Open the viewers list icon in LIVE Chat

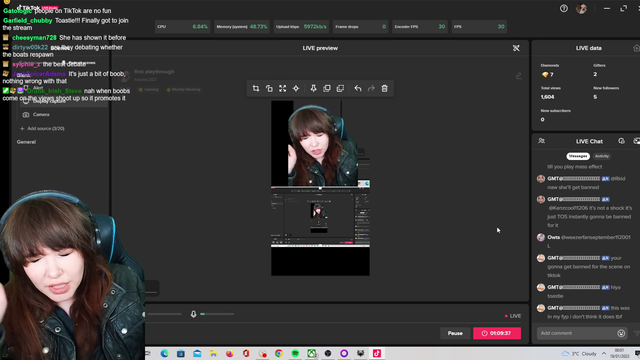tap(542, 141)
